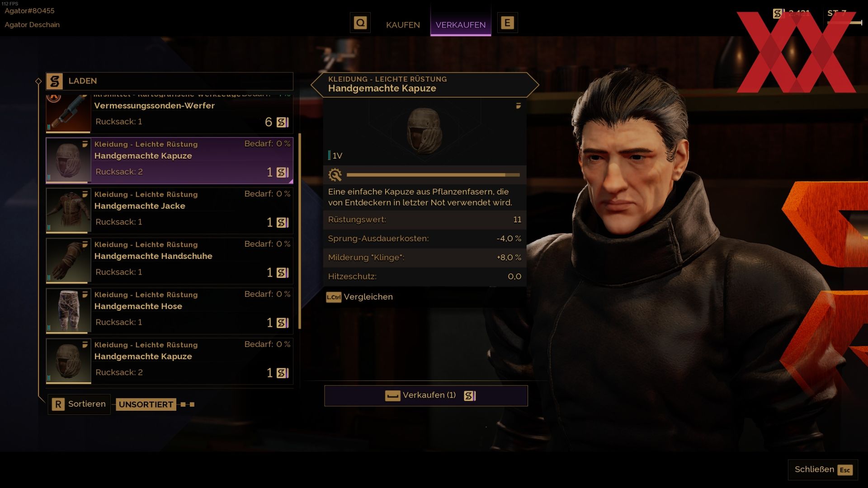
Task: Click the Handgemachte Jacke item icon
Action: coord(68,211)
